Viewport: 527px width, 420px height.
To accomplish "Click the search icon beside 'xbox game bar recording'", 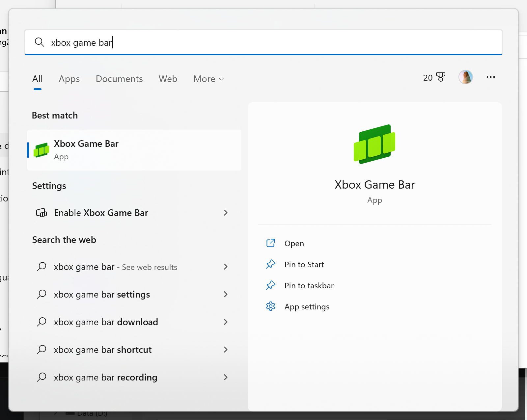I will 42,377.
